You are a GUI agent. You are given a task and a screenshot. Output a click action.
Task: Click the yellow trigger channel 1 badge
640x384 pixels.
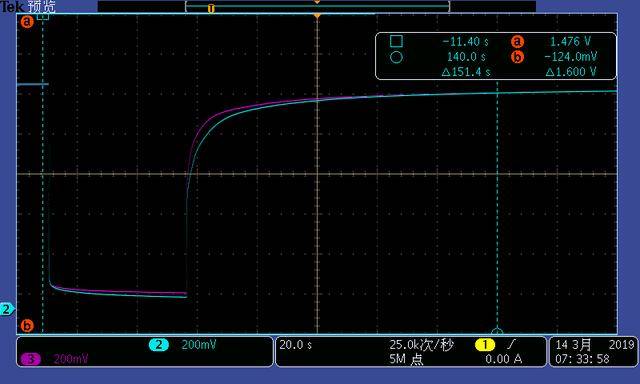[485, 345]
